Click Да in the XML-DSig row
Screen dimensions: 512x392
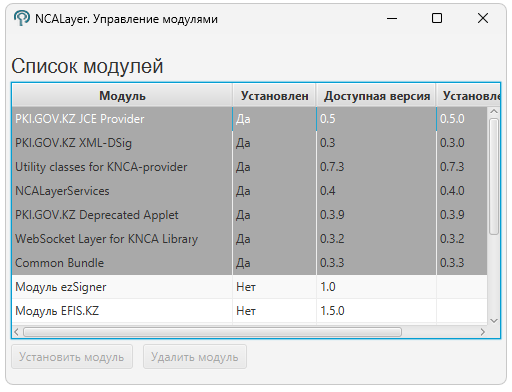[243, 143]
